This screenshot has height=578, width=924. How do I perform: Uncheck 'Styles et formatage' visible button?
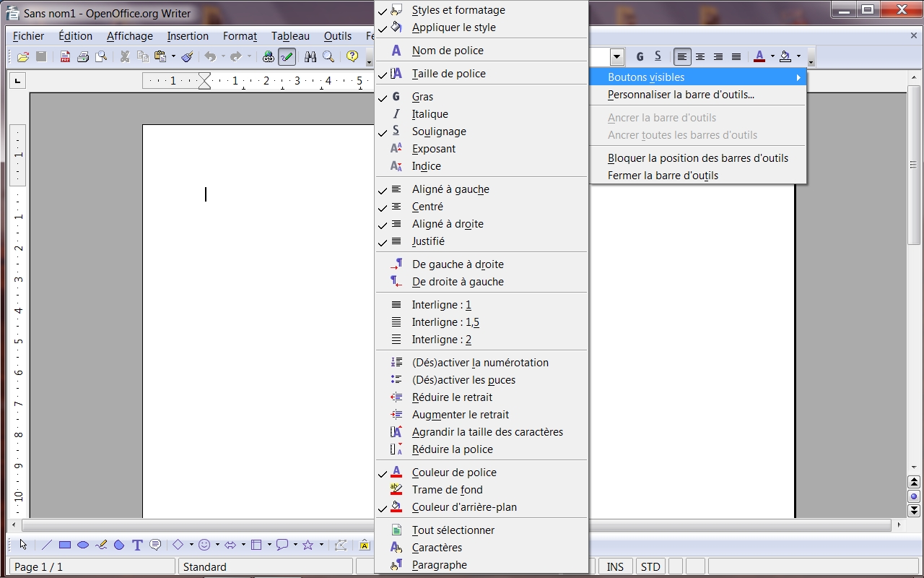pos(481,10)
